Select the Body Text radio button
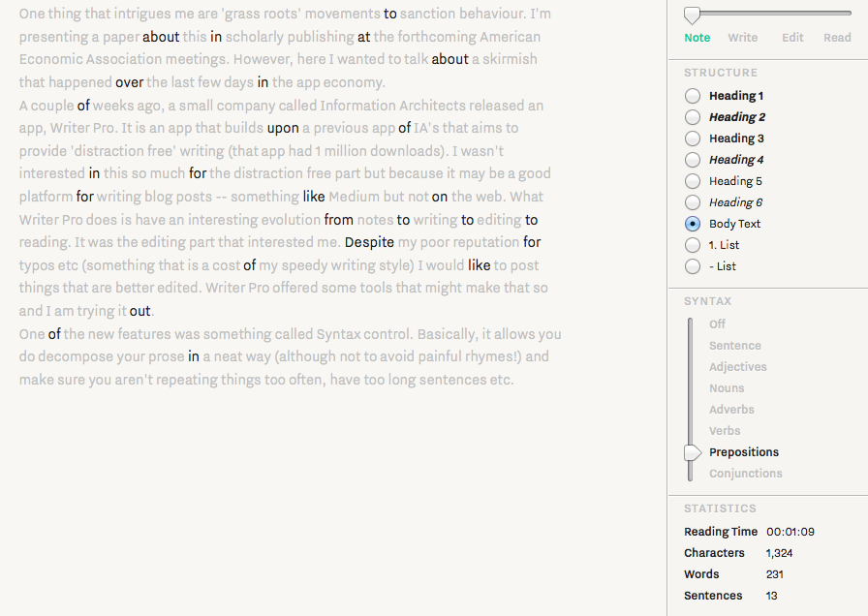Viewport: 868px width, 616px height. click(693, 224)
